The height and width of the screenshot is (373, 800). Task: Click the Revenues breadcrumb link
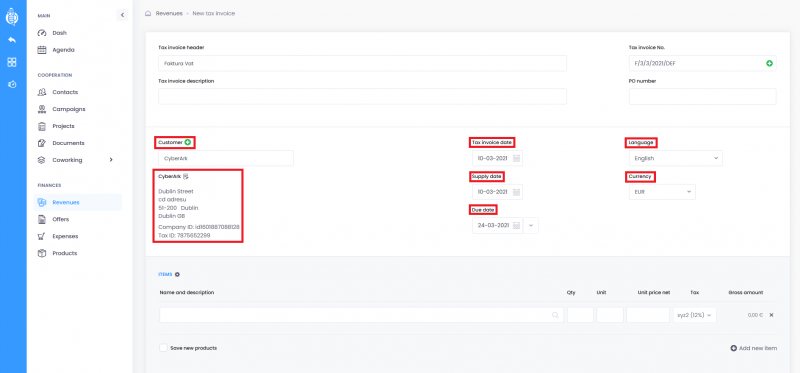(x=169, y=14)
